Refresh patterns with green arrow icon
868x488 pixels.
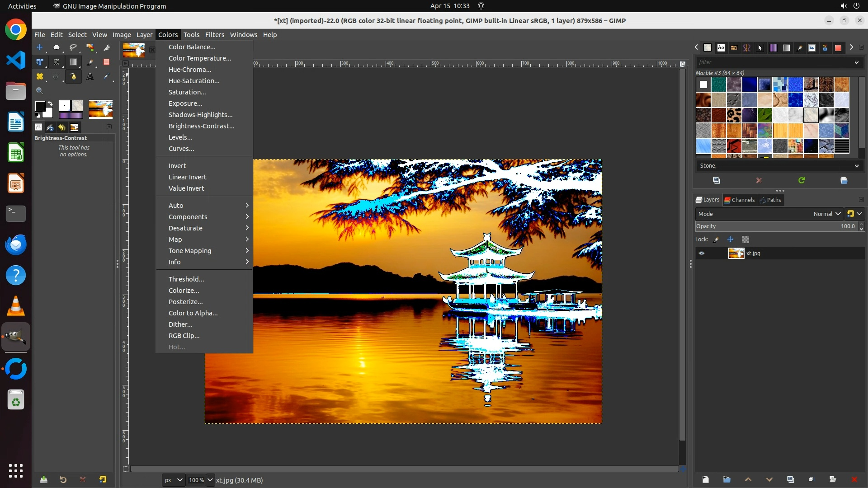[802, 180]
